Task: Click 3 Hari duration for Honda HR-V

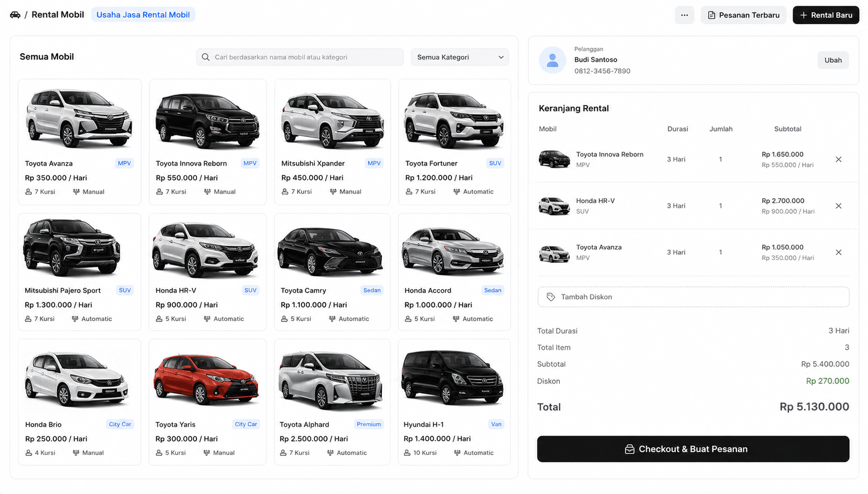Action: coord(676,206)
